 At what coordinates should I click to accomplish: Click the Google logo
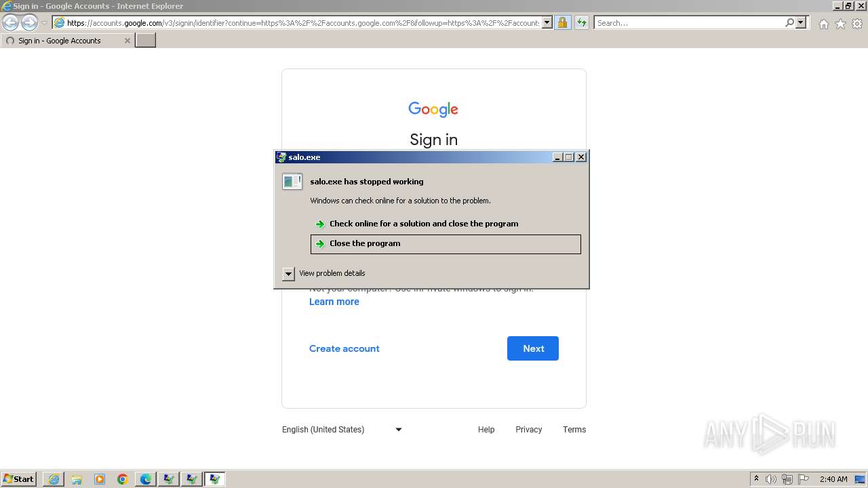tap(433, 110)
